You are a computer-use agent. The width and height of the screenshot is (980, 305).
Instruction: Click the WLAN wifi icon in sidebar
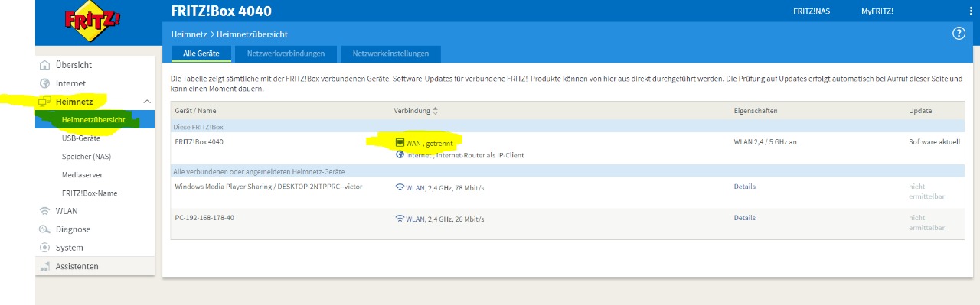pos(44,211)
